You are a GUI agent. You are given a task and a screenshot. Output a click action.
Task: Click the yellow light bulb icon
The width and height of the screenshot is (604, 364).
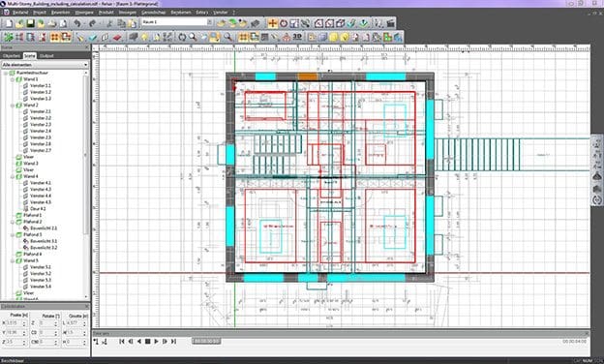(x=144, y=37)
